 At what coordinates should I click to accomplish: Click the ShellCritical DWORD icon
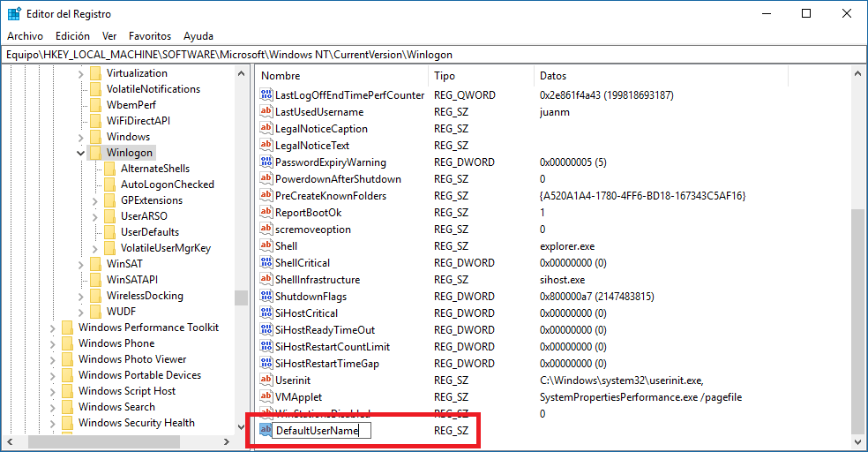pyautogui.click(x=266, y=262)
